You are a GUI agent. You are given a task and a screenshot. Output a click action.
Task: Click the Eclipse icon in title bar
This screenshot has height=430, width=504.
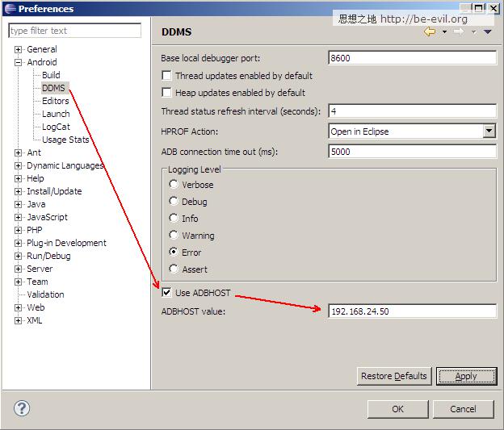pyautogui.click(x=10, y=8)
